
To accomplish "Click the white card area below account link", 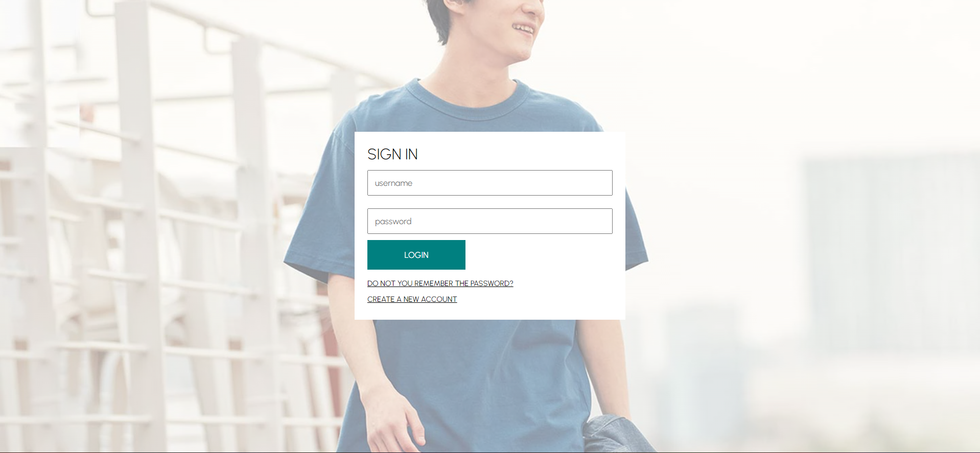I will [489, 312].
